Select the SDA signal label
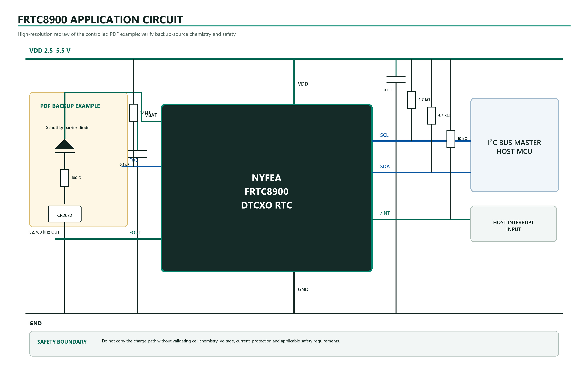Viewport: 588px width, 372px height. pyautogui.click(x=385, y=167)
